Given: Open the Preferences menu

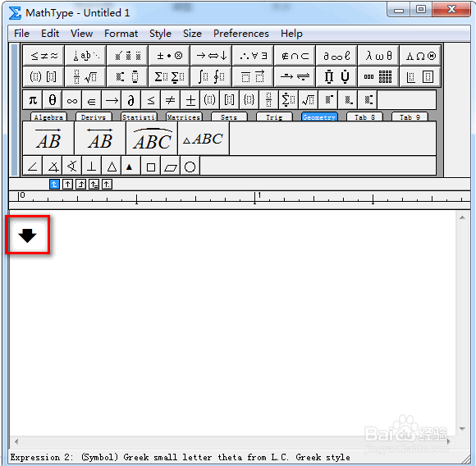Looking at the screenshot, I should (241, 34).
